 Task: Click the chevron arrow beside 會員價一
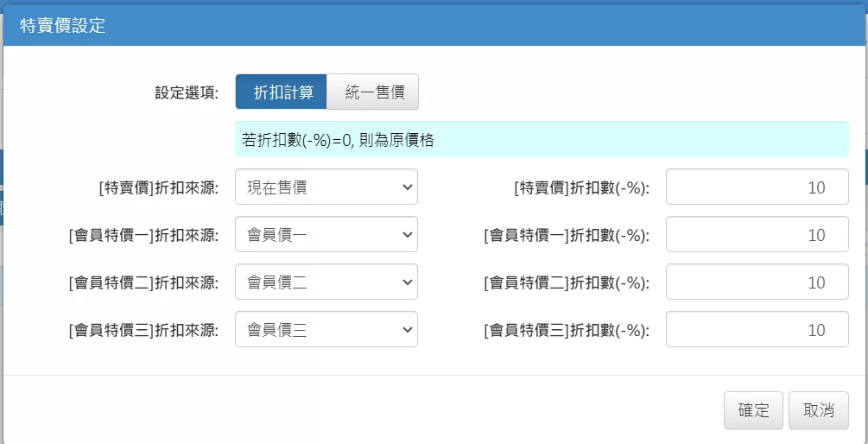[x=408, y=235]
